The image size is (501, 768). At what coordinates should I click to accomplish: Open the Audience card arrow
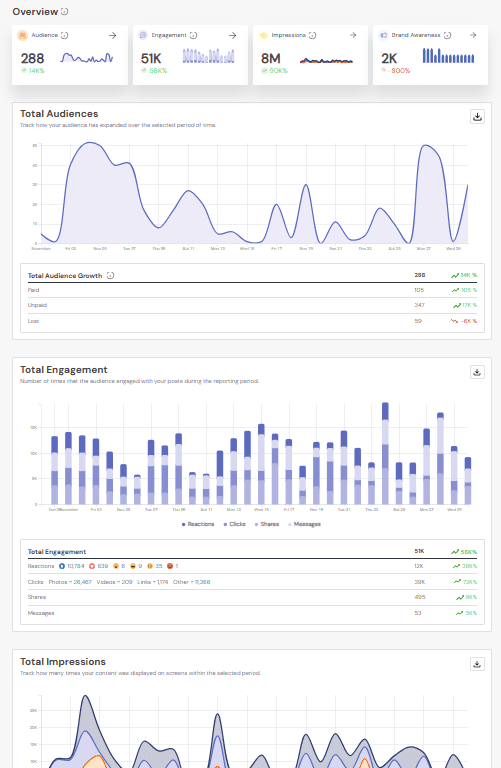(113, 35)
